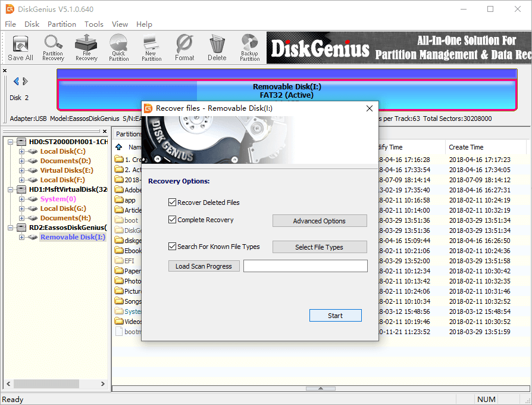Disable Search For Known File Types
The width and height of the screenshot is (532, 405).
point(173,247)
